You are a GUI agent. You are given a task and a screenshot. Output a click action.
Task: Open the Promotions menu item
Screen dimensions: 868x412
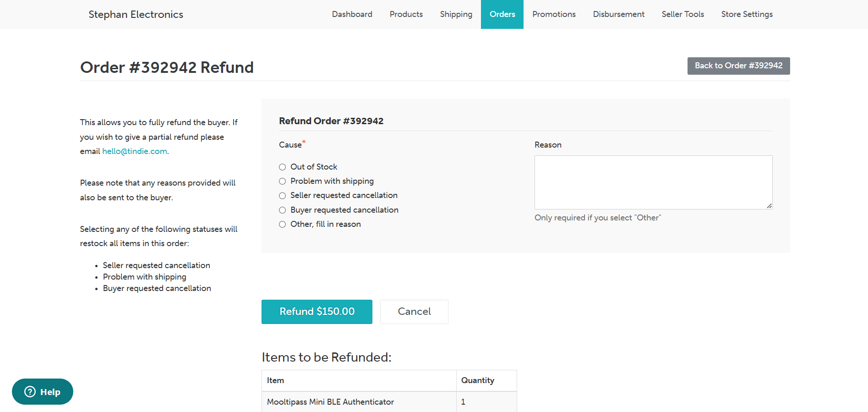(554, 14)
